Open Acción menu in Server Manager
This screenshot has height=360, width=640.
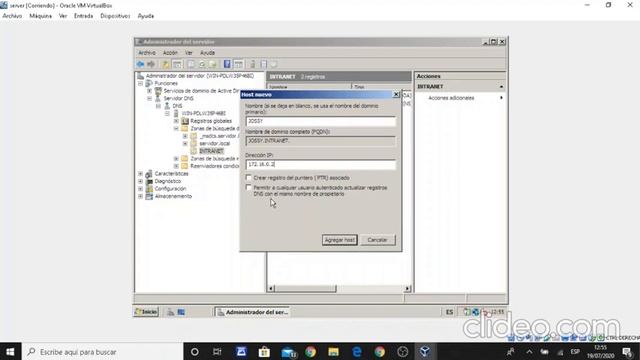(170, 53)
